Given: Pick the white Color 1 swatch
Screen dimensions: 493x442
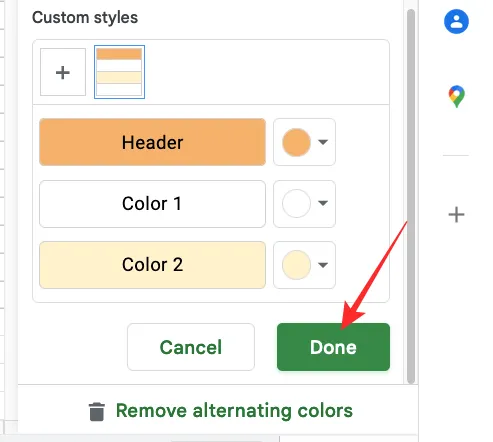Looking at the screenshot, I should [x=296, y=204].
